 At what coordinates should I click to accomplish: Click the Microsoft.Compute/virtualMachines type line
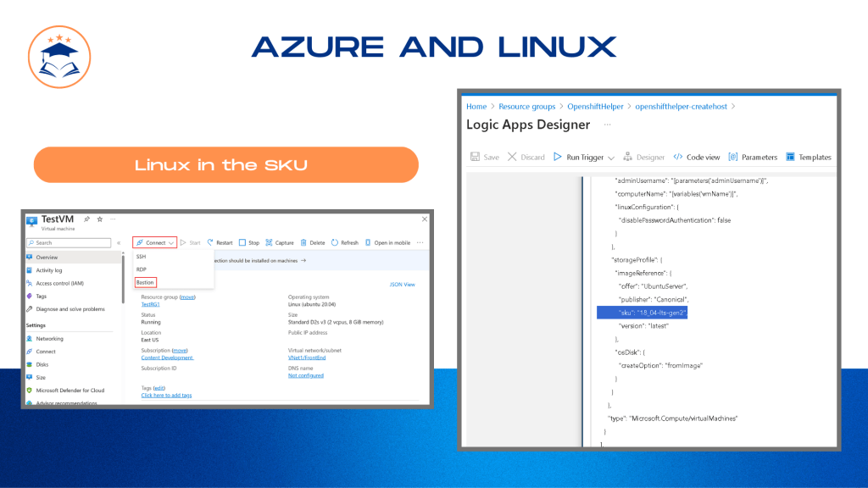[672, 419]
